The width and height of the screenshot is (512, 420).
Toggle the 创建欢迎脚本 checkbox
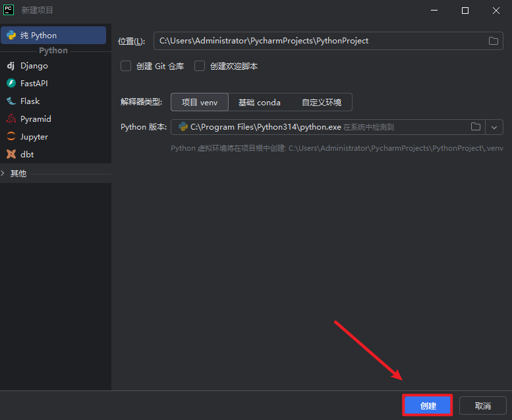coord(200,66)
